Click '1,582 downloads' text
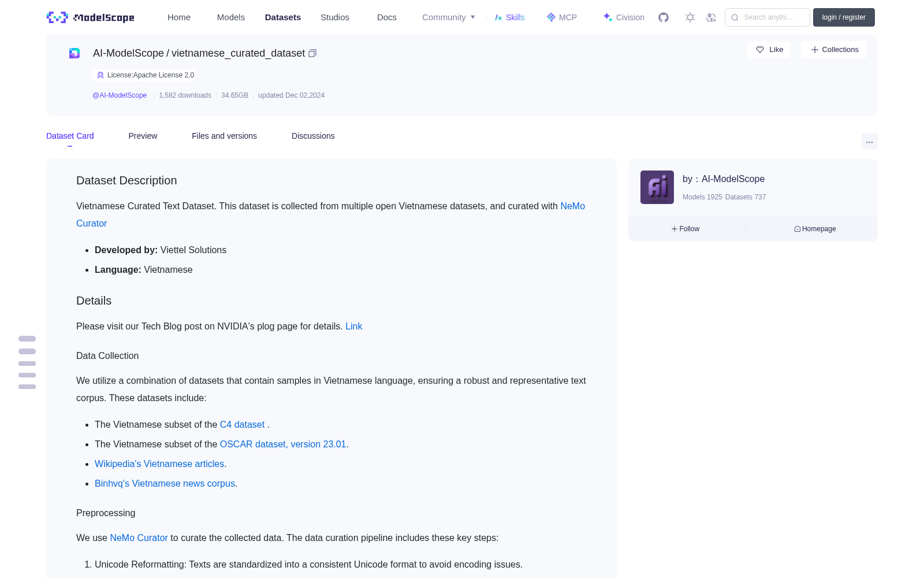 (185, 95)
